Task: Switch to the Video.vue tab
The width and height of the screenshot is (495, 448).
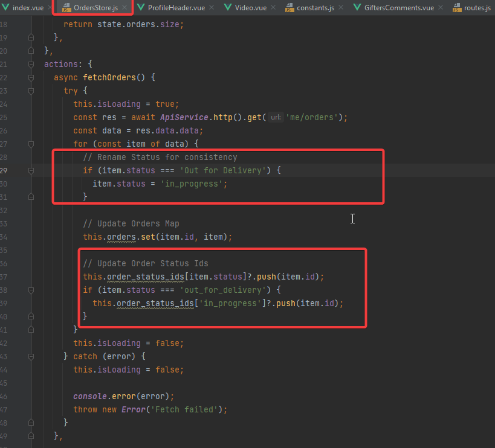Action: click(x=251, y=8)
